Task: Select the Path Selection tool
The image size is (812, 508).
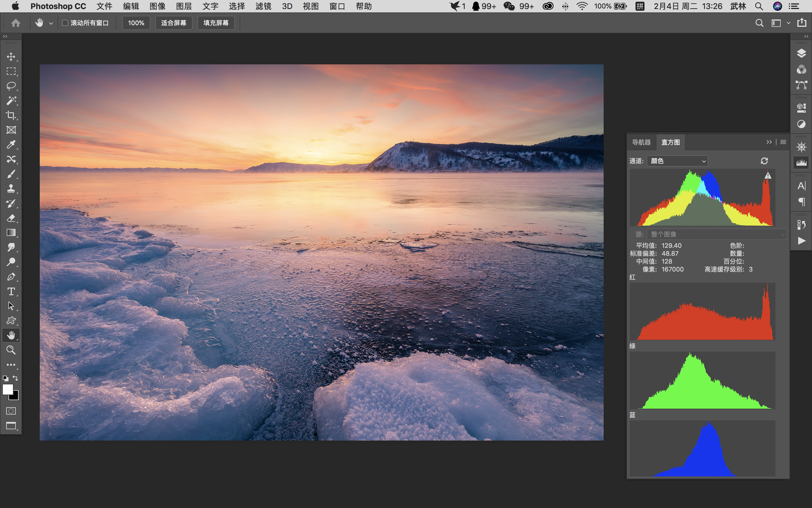Action: pos(11,306)
